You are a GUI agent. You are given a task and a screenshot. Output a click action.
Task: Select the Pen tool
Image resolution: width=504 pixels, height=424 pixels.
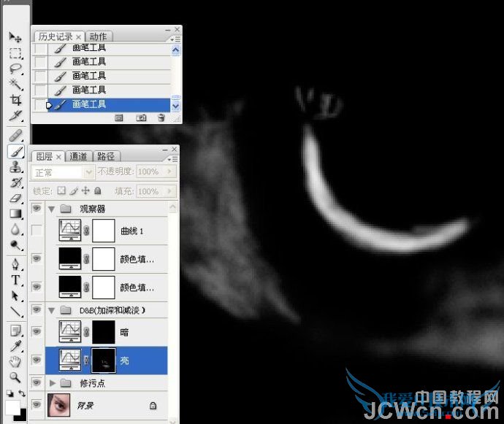point(15,264)
